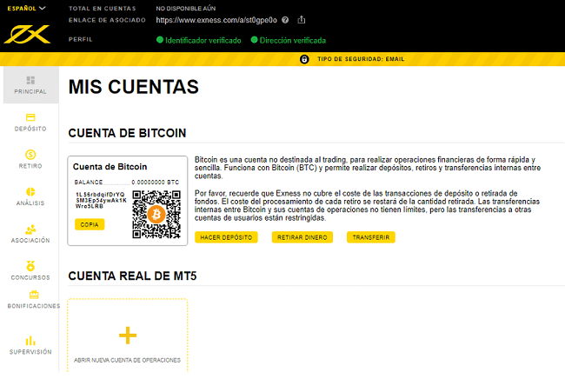Click Tipo de seguridad: Email text
The image size is (565, 392).
(361, 59)
